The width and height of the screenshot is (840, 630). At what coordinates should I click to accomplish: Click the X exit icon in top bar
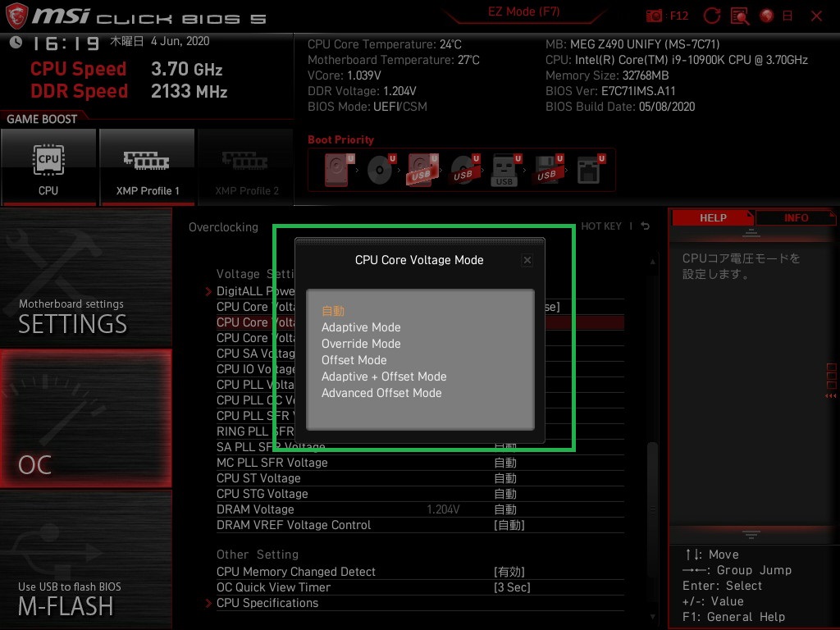816,16
